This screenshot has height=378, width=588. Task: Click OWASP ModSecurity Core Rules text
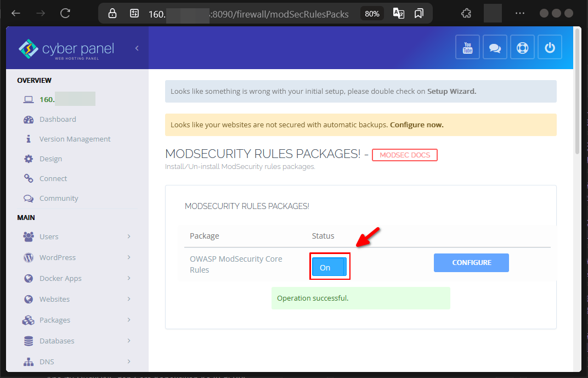pos(236,264)
